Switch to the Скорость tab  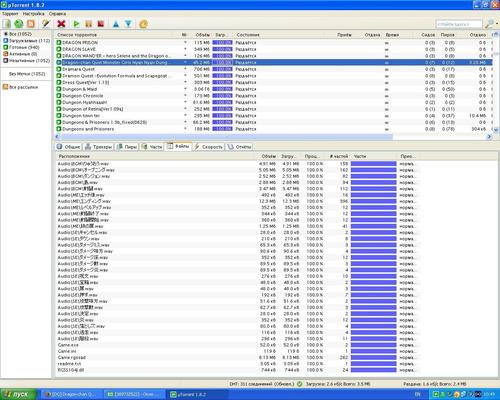(209, 147)
